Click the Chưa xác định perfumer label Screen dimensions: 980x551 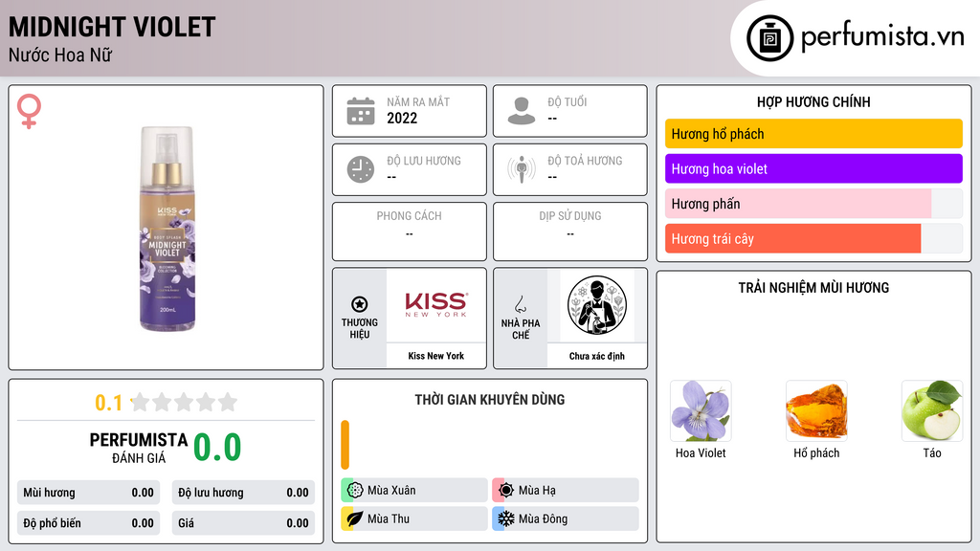597,356
